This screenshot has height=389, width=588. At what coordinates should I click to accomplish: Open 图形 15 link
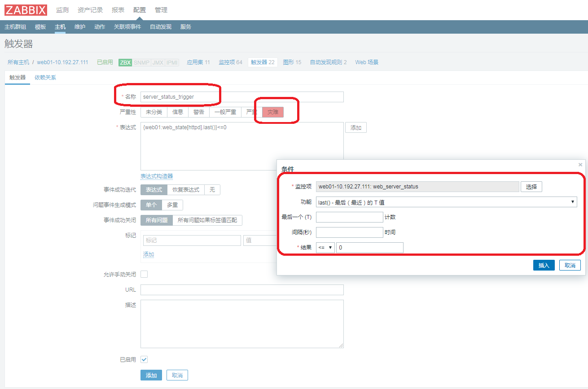[292, 62]
